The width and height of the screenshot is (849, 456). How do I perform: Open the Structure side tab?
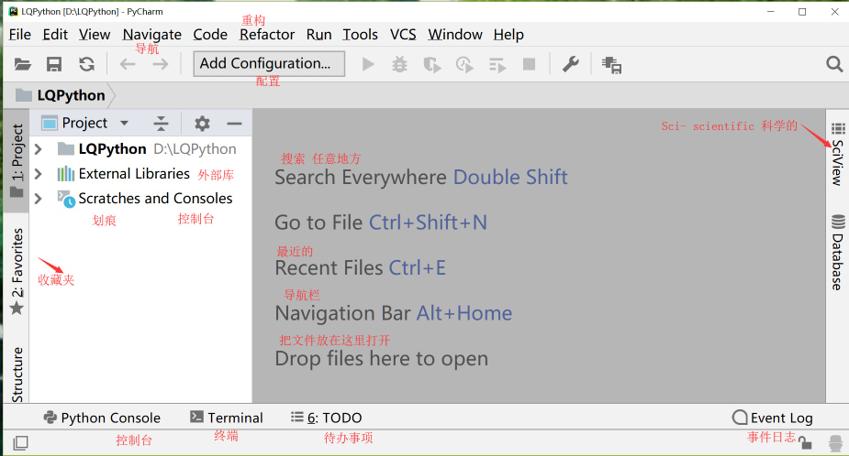pos(17,374)
